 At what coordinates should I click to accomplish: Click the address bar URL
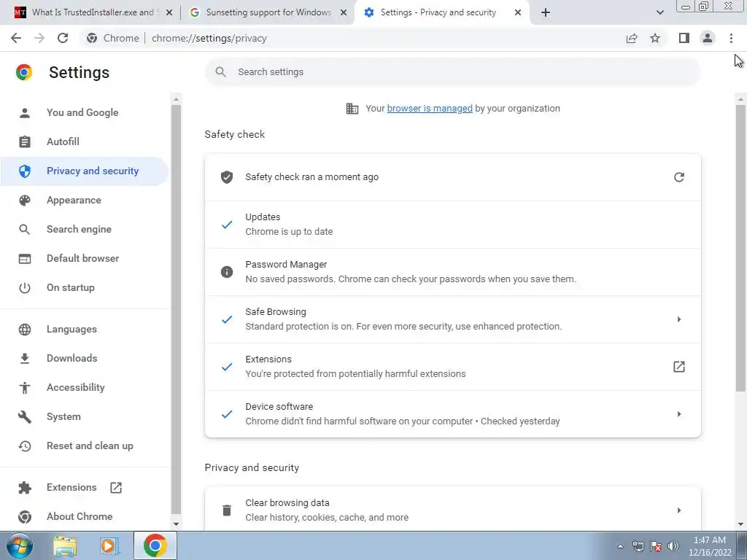209,38
